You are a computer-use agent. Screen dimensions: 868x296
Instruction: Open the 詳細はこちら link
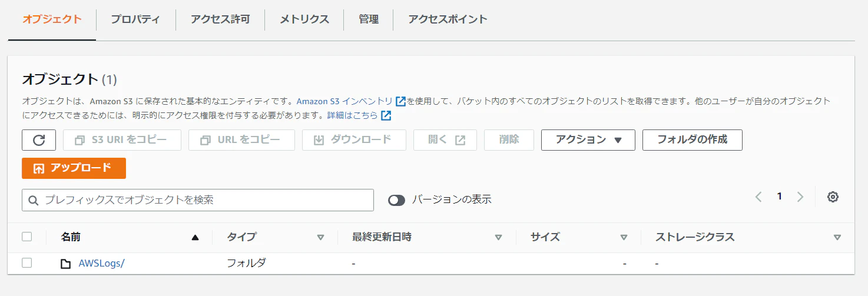(353, 115)
